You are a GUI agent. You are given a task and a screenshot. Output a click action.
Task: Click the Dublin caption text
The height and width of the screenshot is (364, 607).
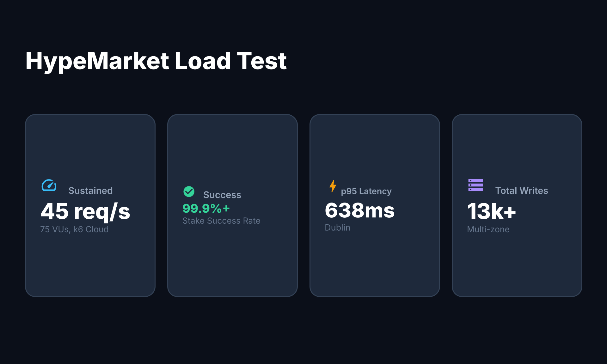coord(337,228)
